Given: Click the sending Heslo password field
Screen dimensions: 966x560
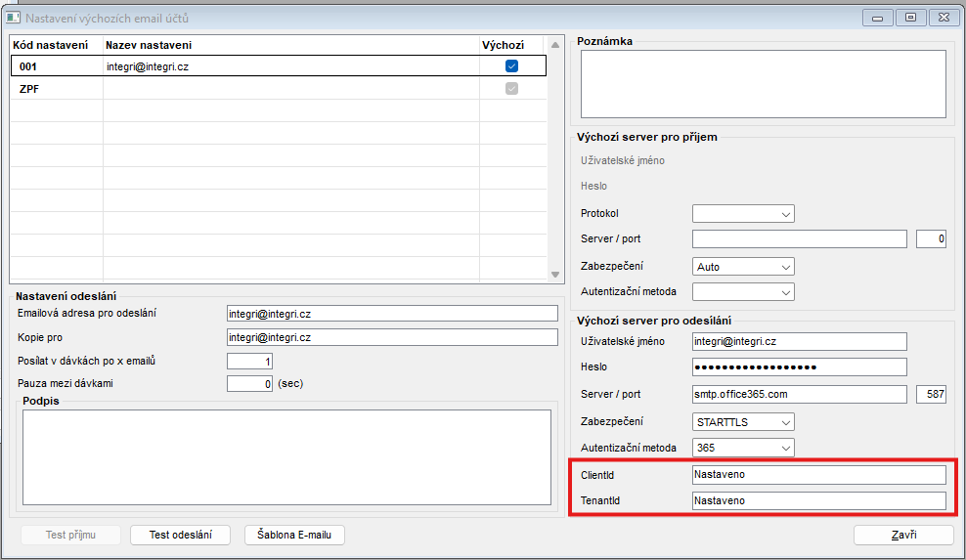Looking at the screenshot, I should tap(800, 367).
